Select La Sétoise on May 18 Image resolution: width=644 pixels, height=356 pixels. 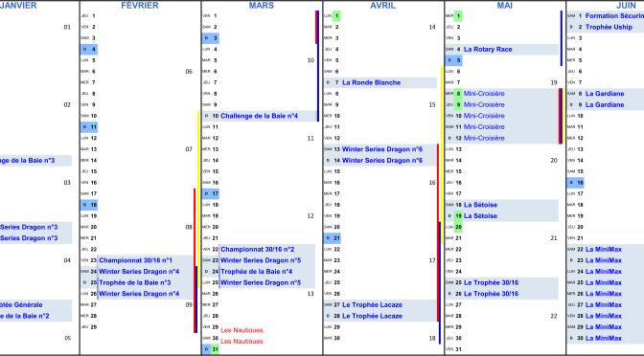pyautogui.click(x=480, y=205)
